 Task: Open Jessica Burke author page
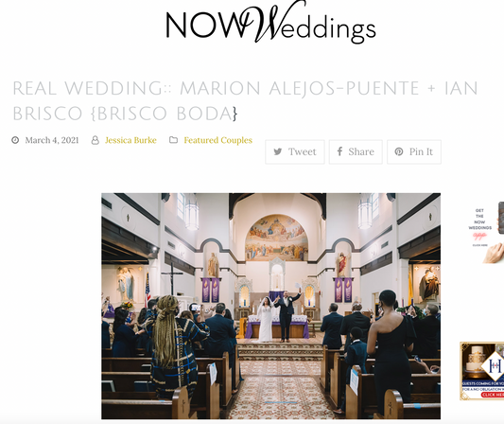130,140
